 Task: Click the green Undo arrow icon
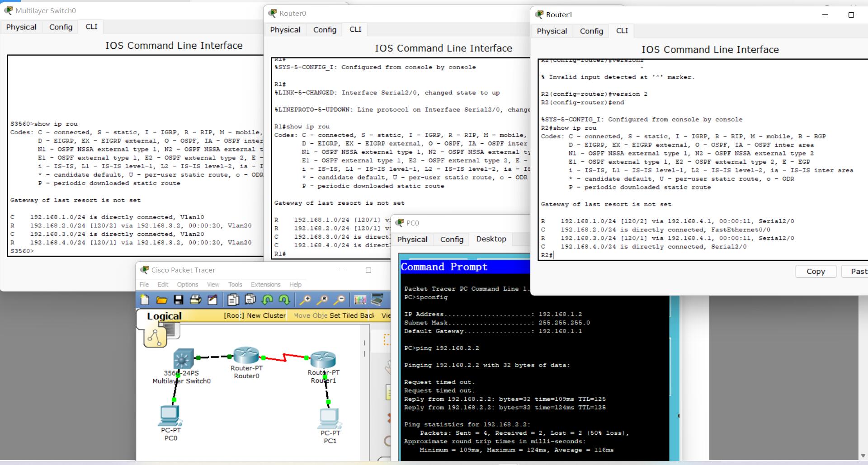[x=268, y=300]
